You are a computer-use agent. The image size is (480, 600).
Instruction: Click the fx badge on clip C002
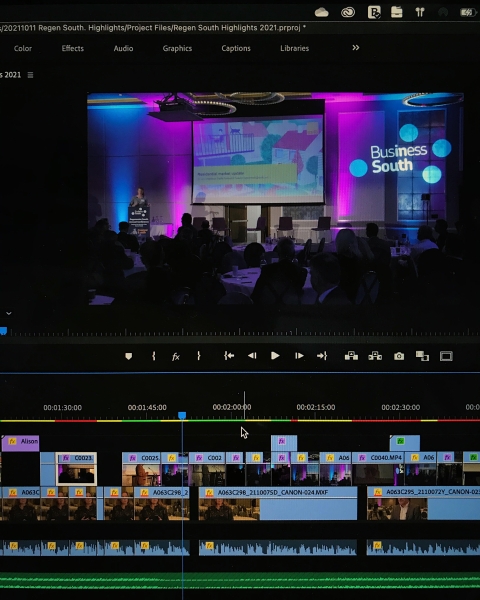(x=199, y=458)
